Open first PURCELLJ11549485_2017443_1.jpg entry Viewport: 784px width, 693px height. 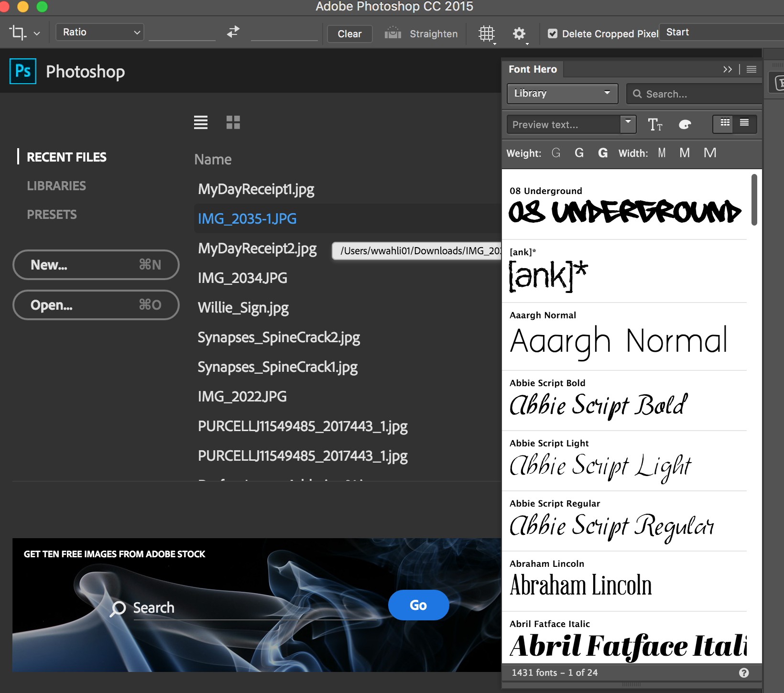tap(303, 426)
